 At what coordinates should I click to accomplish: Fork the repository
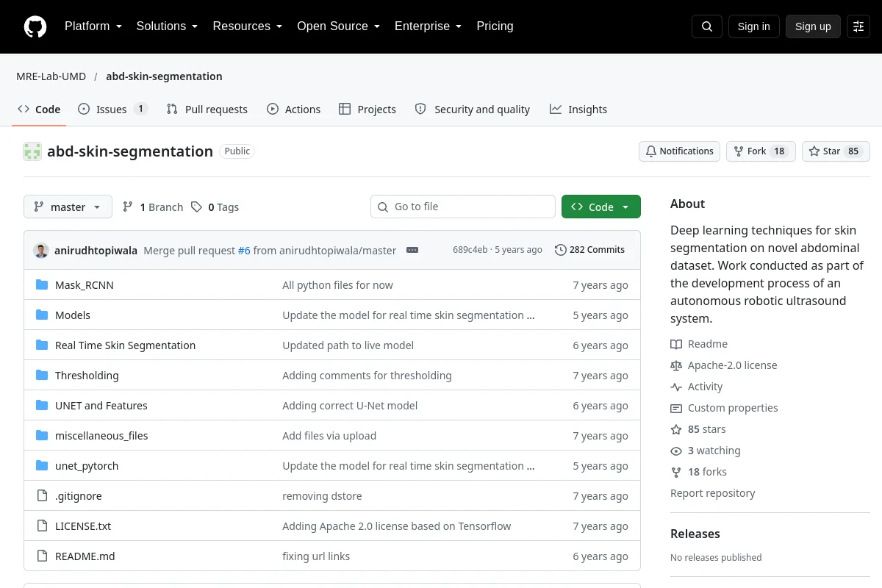click(761, 151)
